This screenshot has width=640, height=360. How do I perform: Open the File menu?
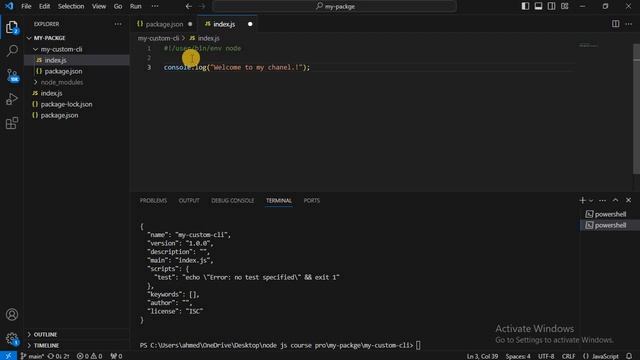[26, 6]
